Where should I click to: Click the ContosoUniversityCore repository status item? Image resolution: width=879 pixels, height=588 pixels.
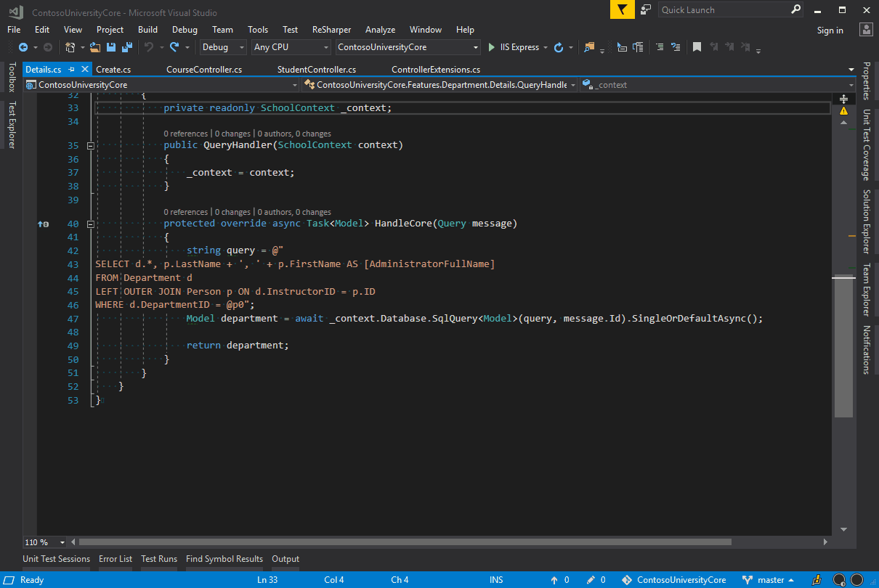click(674, 580)
